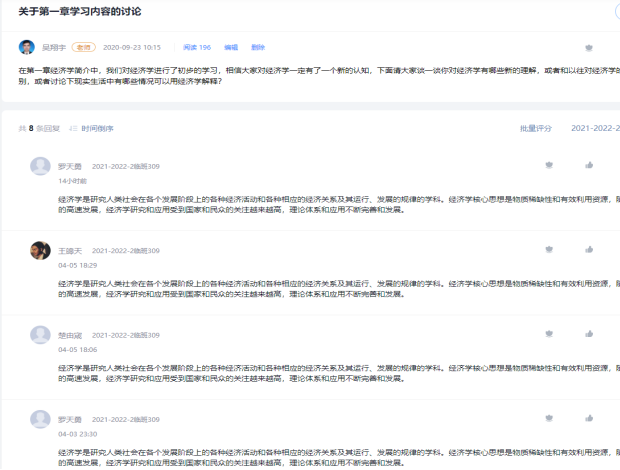The width and height of the screenshot is (620, 470).
Task: Click 阅读 196 read count
Action: tap(197, 47)
